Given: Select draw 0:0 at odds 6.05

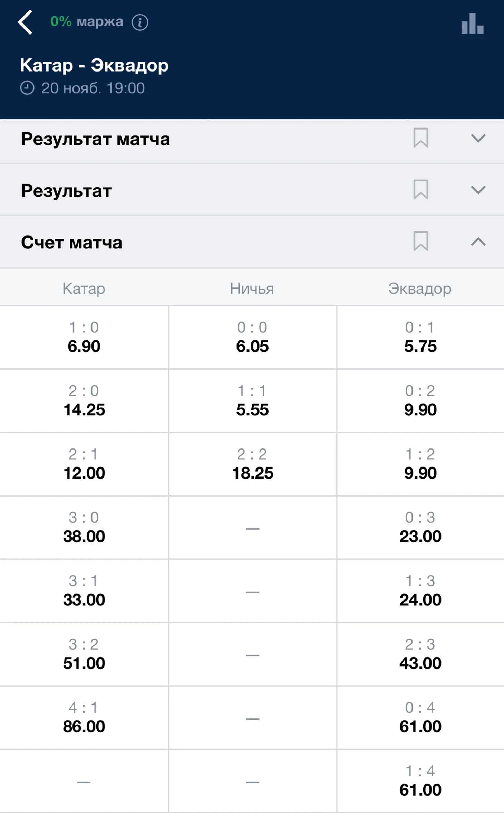Looking at the screenshot, I should [252, 337].
